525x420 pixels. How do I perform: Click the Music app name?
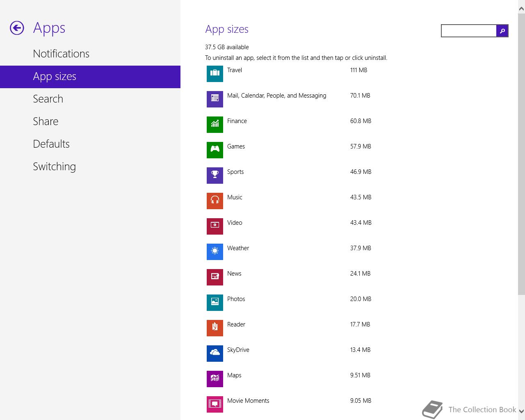235,197
